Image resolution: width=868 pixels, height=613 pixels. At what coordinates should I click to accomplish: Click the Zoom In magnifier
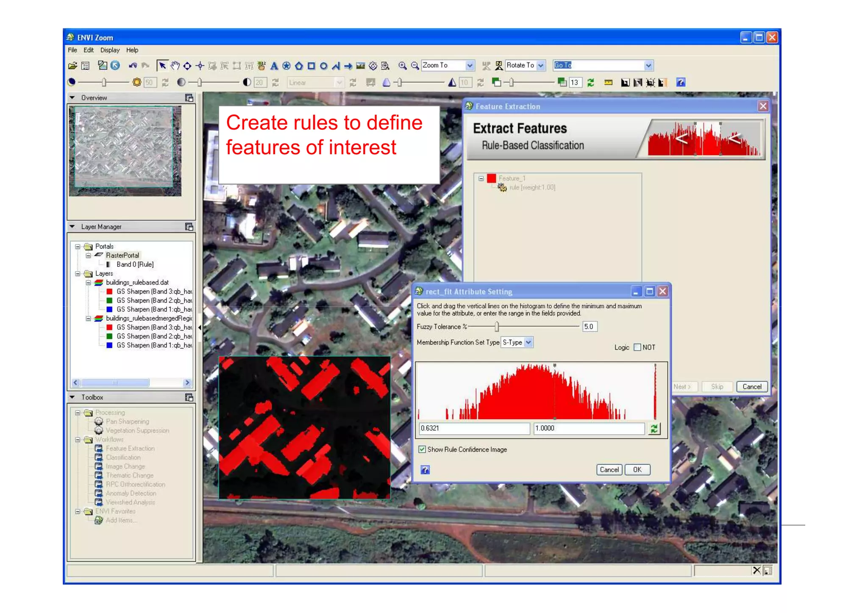pos(402,66)
